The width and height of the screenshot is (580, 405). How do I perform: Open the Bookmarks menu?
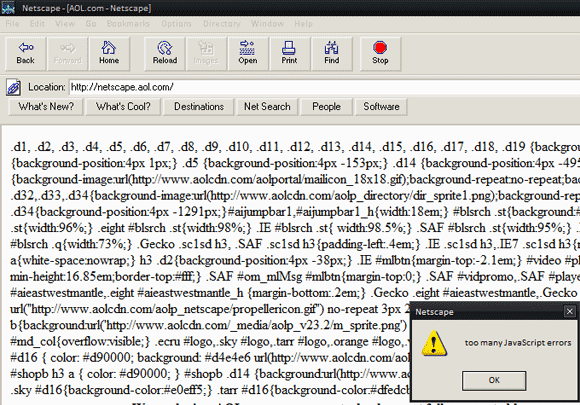coord(128,24)
